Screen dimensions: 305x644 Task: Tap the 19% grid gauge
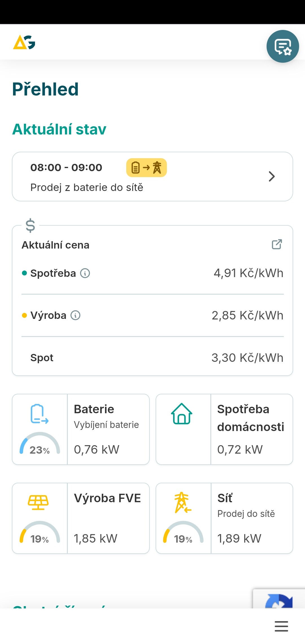183,534
